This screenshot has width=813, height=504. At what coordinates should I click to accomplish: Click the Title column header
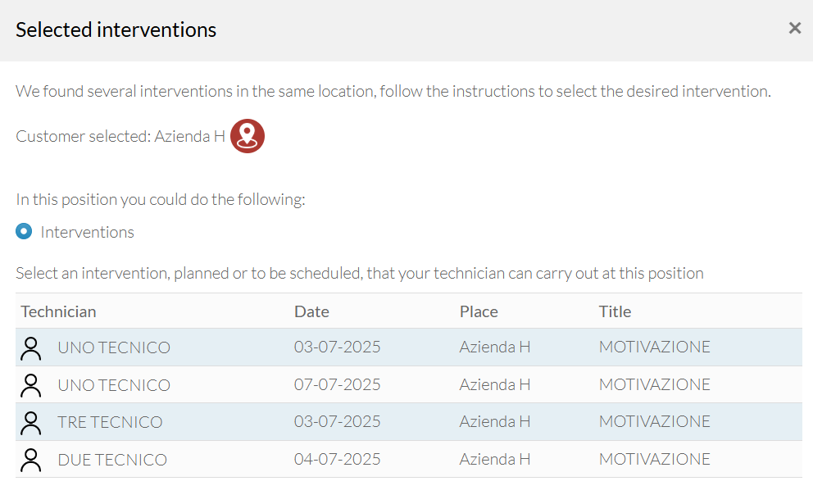pos(615,311)
